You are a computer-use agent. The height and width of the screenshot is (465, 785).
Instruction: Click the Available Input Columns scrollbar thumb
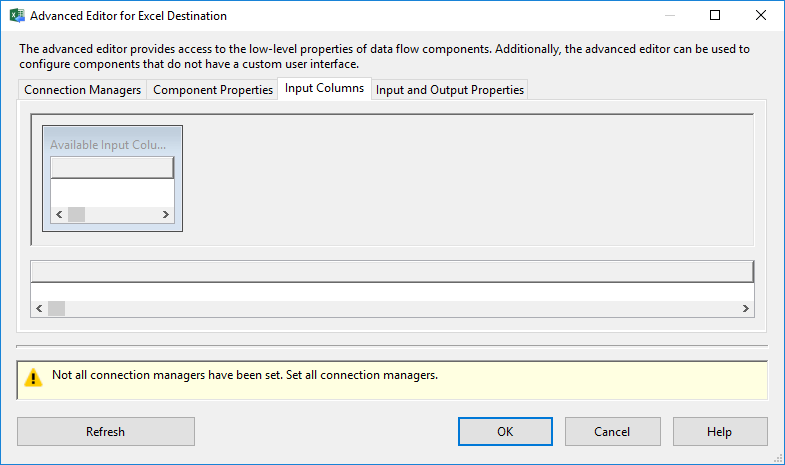click(77, 215)
